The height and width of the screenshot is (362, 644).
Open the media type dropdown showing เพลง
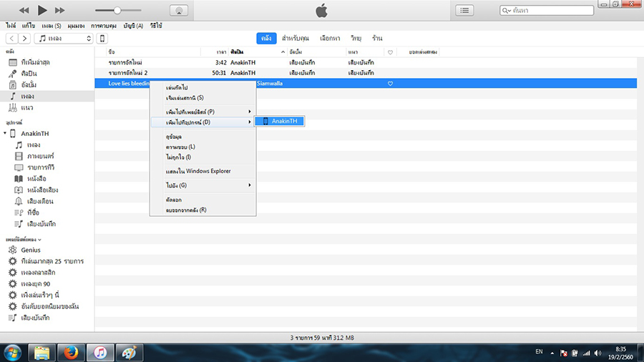pos(64,38)
